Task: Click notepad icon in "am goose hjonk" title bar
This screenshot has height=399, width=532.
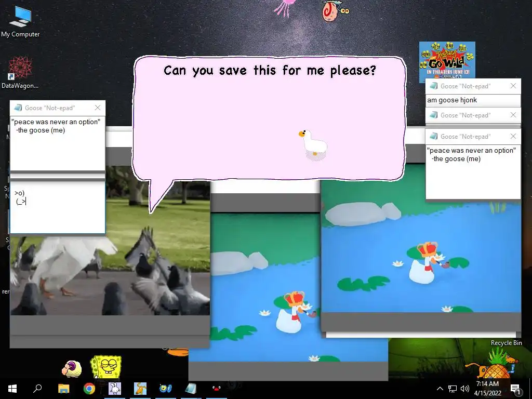Action: (434, 86)
